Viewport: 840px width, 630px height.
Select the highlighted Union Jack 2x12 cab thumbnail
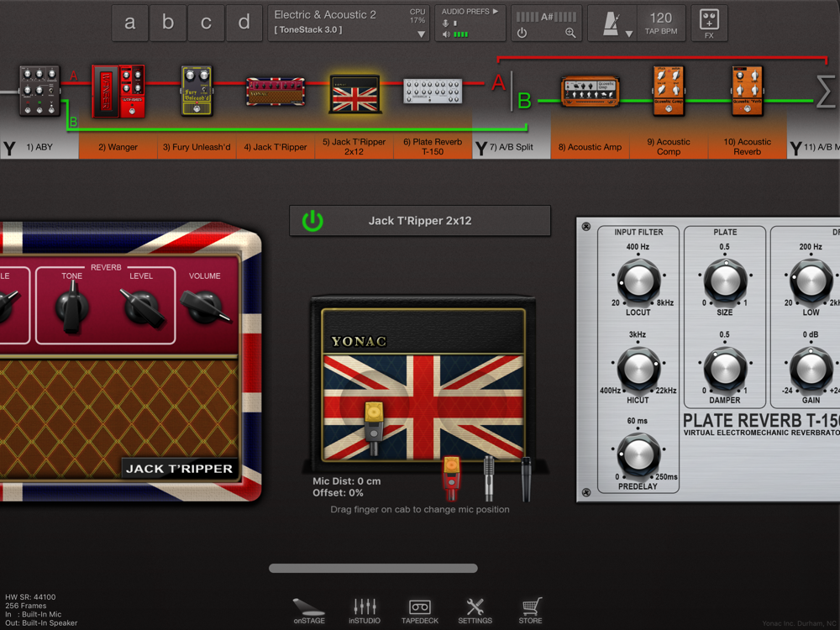click(x=354, y=94)
